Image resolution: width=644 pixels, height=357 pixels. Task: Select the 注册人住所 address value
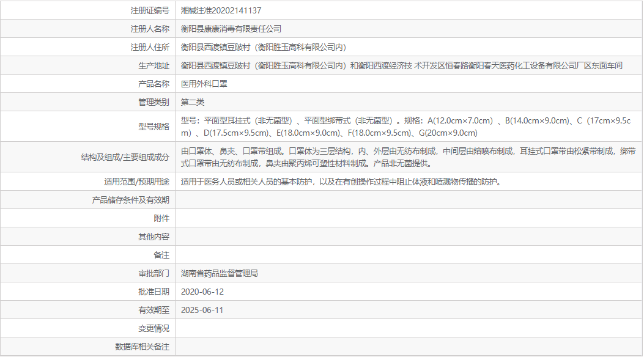(x=263, y=46)
